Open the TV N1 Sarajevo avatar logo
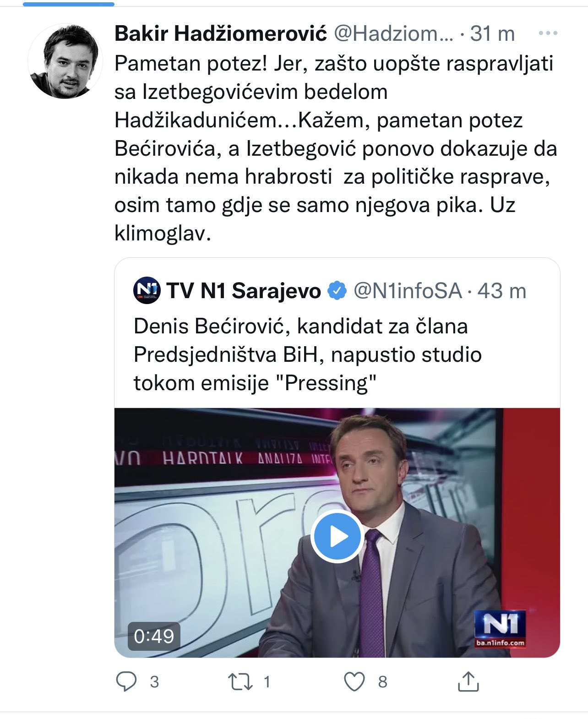Viewport: 588px width, 719px height. point(147,290)
